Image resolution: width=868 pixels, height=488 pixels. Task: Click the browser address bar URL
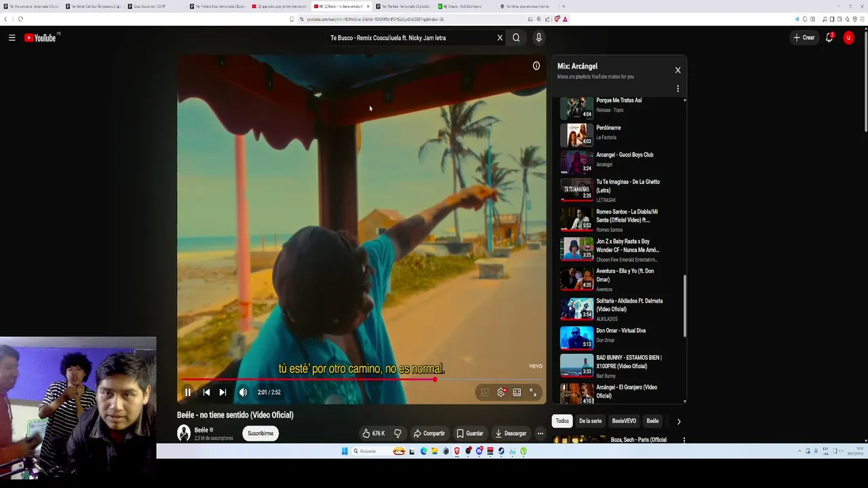[x=375, y=19]
